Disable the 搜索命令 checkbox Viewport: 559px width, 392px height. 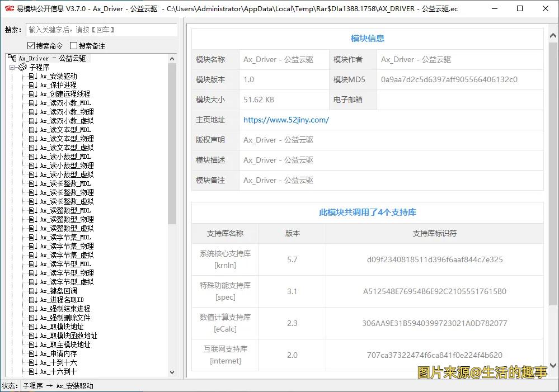pyautogui.click(x=30, y=45)
